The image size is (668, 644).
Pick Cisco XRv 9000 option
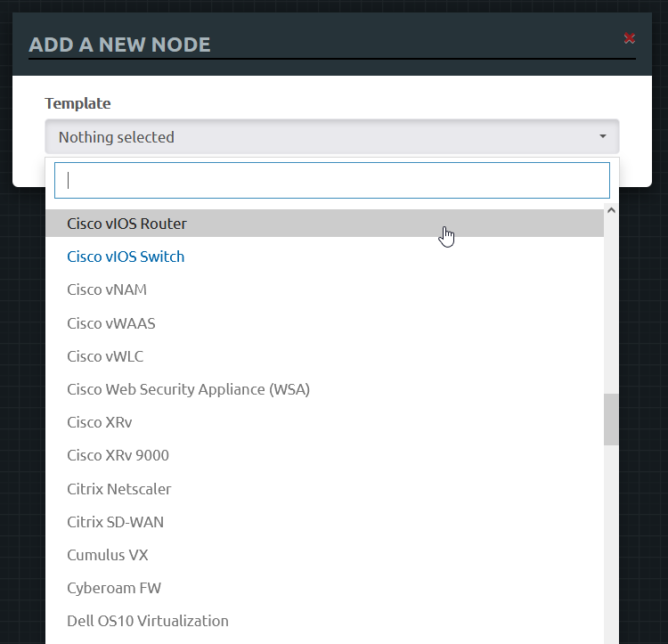click(118, 455)
